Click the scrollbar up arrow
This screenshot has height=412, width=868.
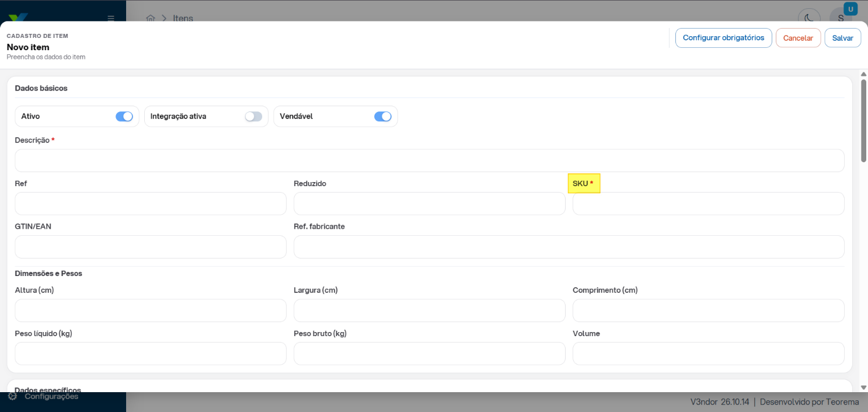tap(863, 74)
